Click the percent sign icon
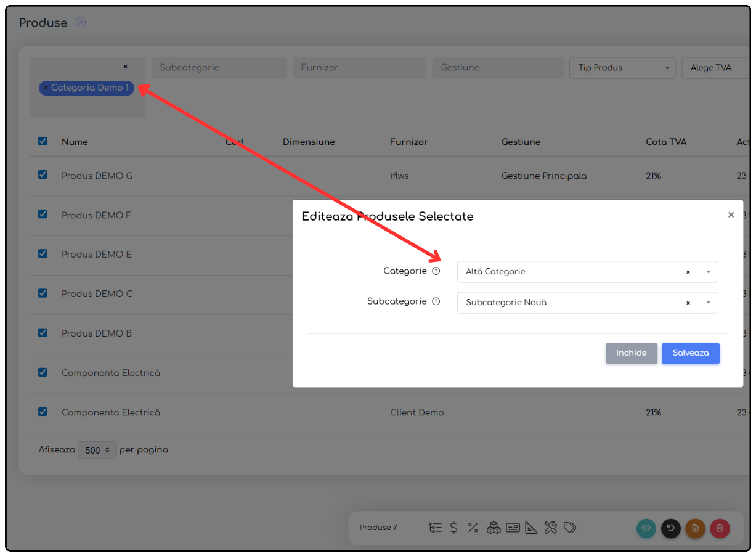The width and height of the screenshot is (756, 556). (473, 528)
